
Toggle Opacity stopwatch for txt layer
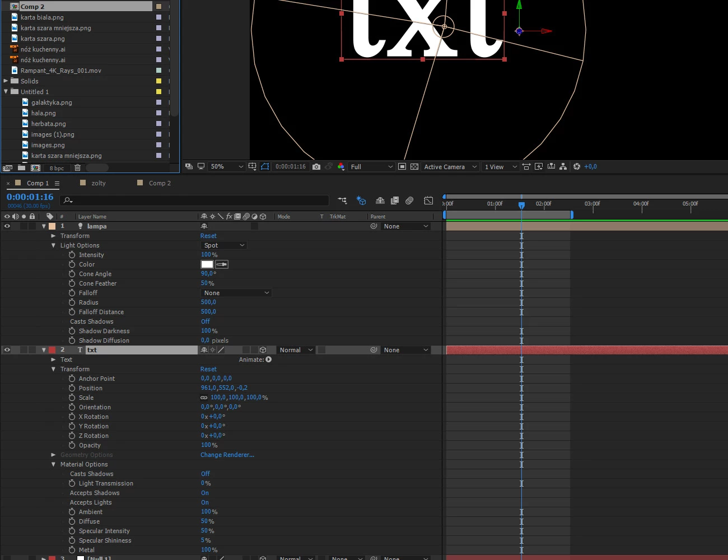pyautogui.click(x=72, y=445)
